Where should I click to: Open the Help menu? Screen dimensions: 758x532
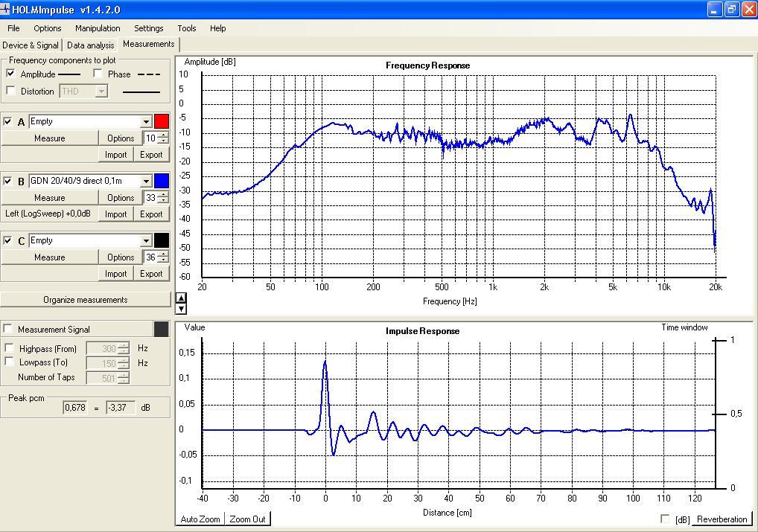tap(217, 28)
